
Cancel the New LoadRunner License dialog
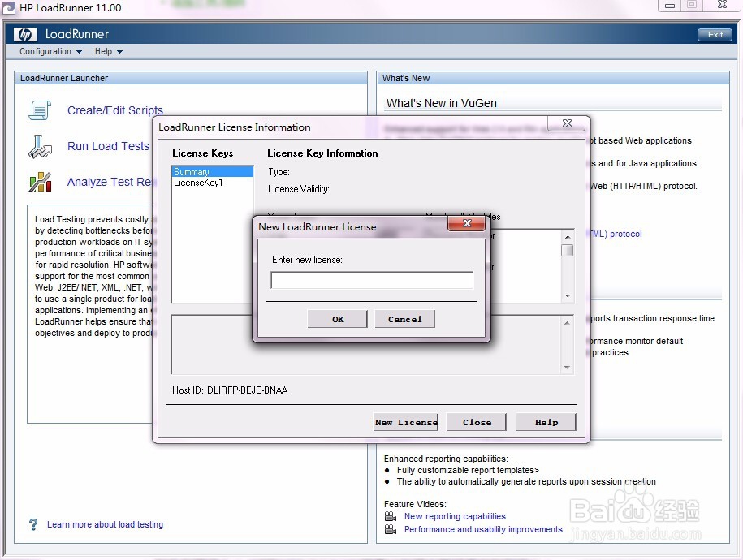click(404, 319)
